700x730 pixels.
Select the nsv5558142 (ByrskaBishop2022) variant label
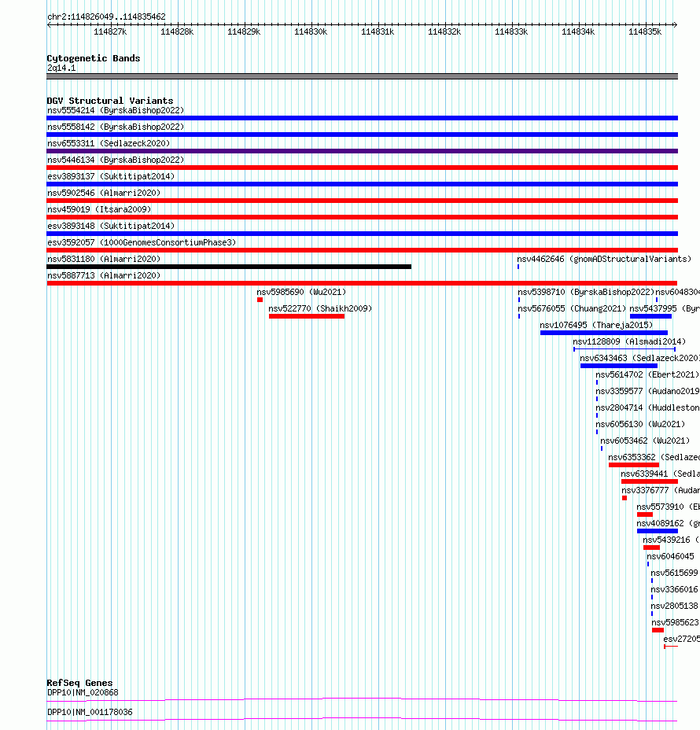tap(116, 127)
